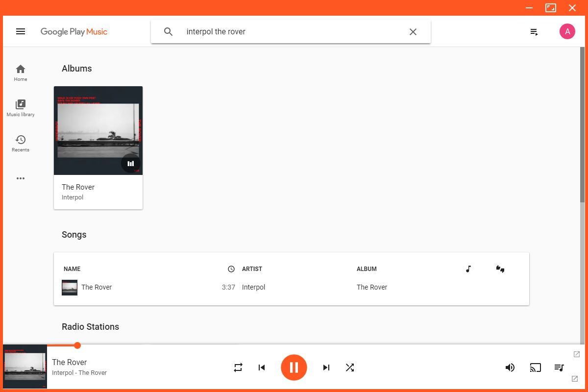This screenshot has height=392, width=588.
Task: Click the Songs section heading
Action: (74, 235)
